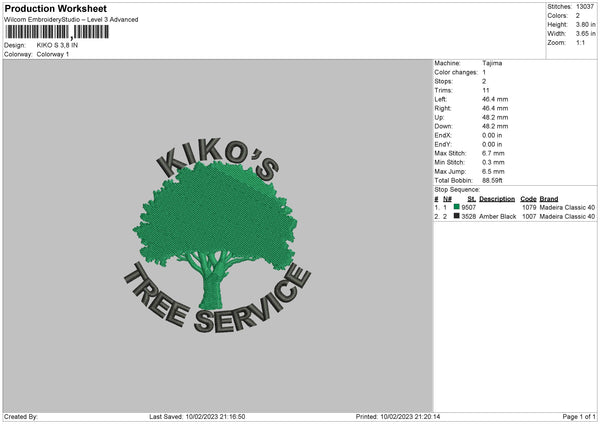Viewport: 600px width, 424px height.
Task: Select the Amber Black stop sequence row
Action: pos(515,216)
